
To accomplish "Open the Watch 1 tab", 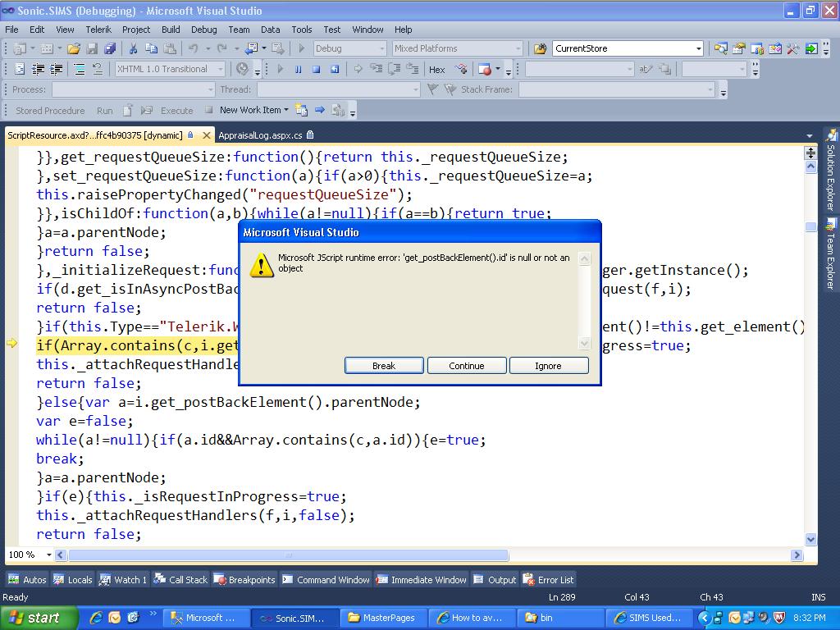I will 123,580.
